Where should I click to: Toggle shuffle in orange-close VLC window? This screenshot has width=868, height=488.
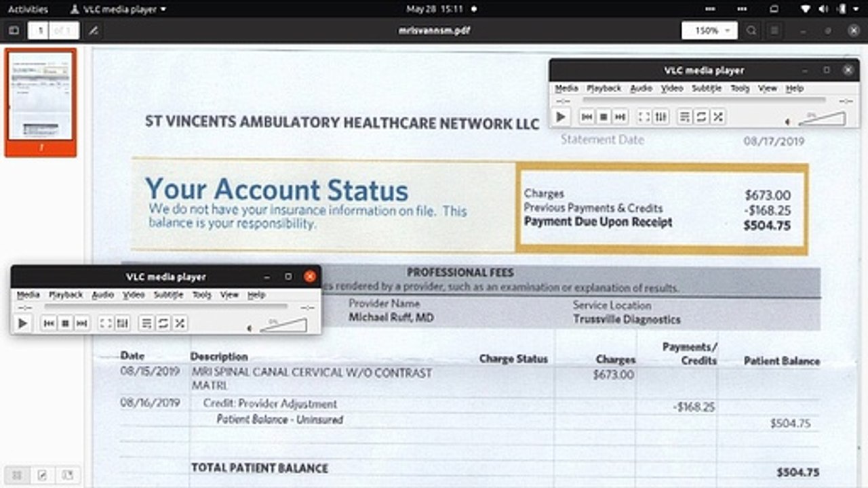pos(180,323)
